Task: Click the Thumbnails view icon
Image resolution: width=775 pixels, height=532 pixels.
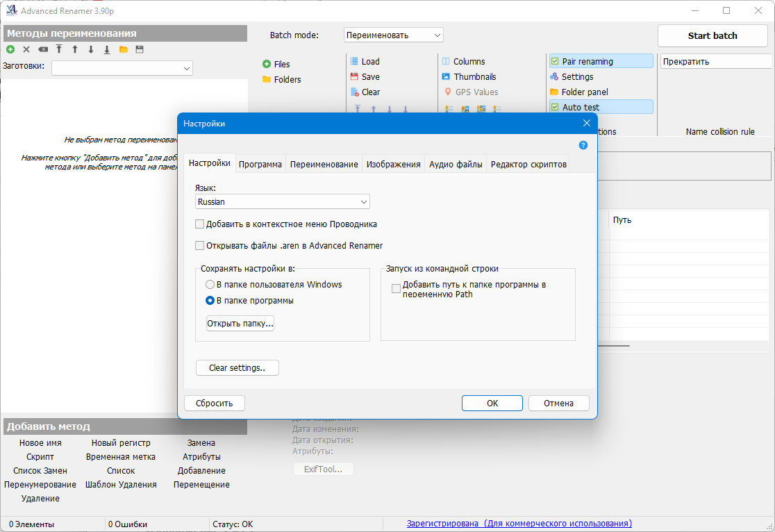Action: [x=446, y=76]
